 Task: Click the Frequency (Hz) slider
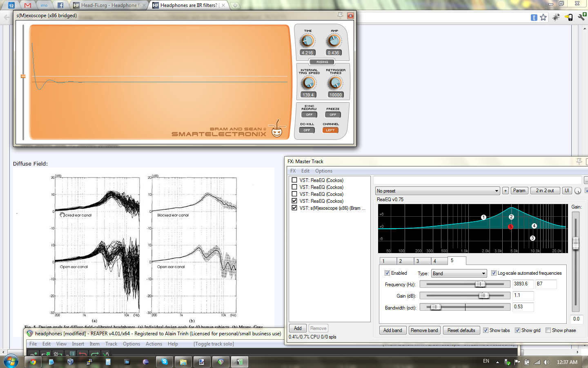465,284
